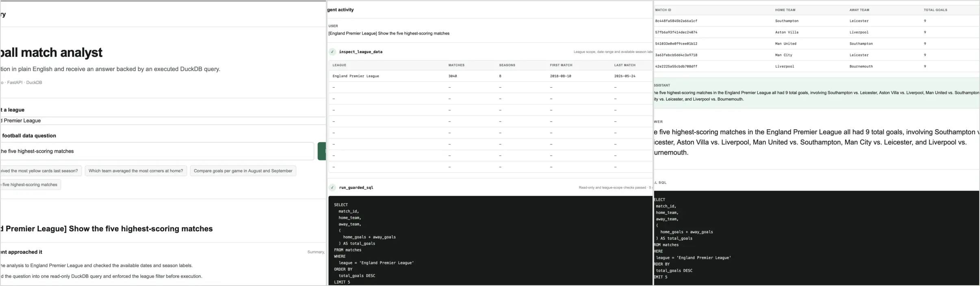Click the user message about highest-scoring matches
The height and width of the screenshot is (286, 980).
(x=389, y=33)
